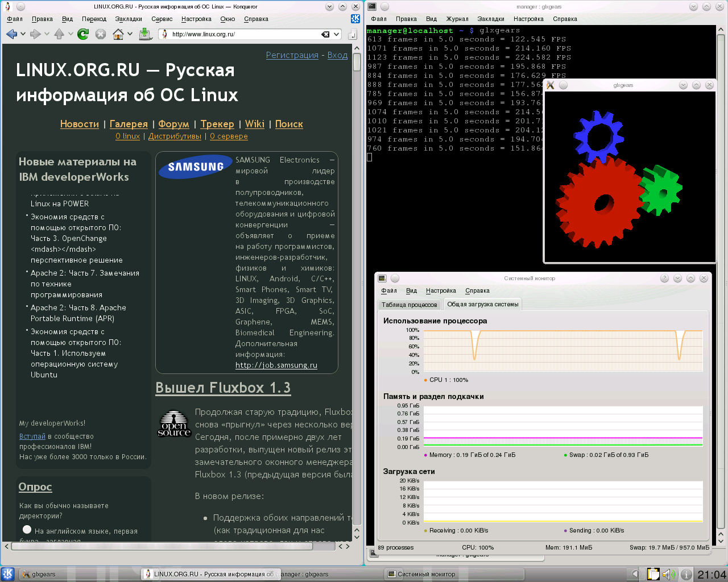Image resolution: width=728 pixels, height=582 pixels.
Task: Click the open source logo next to Fluxbox news
Action: (174, 425)
